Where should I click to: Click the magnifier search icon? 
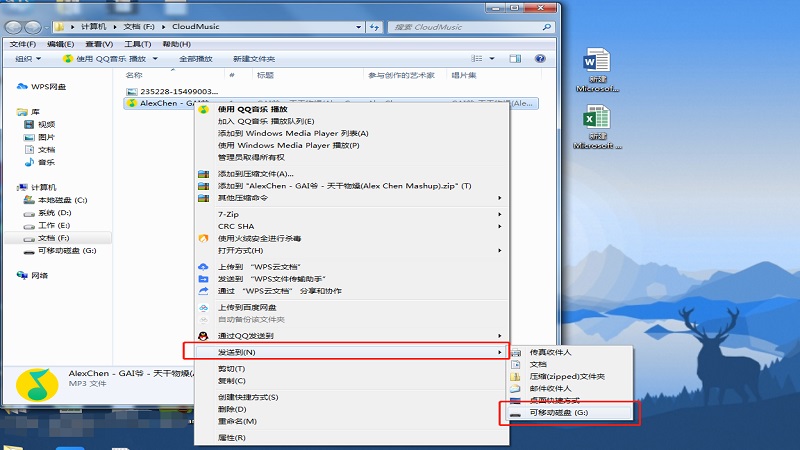[546, 27]
